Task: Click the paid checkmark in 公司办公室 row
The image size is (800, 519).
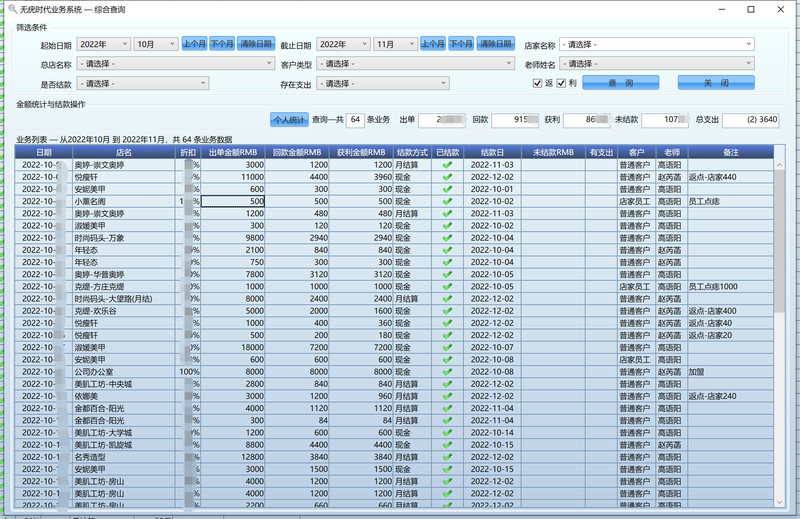Action: [447, 372]
